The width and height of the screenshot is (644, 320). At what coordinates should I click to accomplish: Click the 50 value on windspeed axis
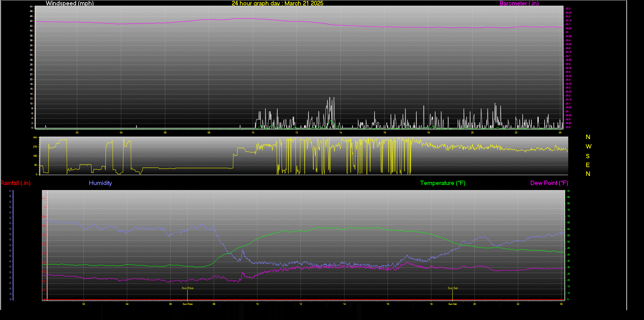click(x=31, y=6)
